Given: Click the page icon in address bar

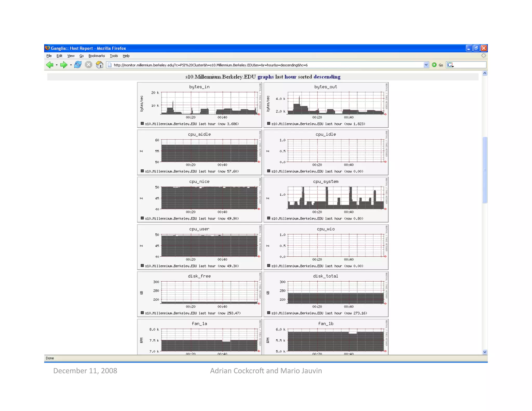Looking at the screenshot, I should 110,65.
